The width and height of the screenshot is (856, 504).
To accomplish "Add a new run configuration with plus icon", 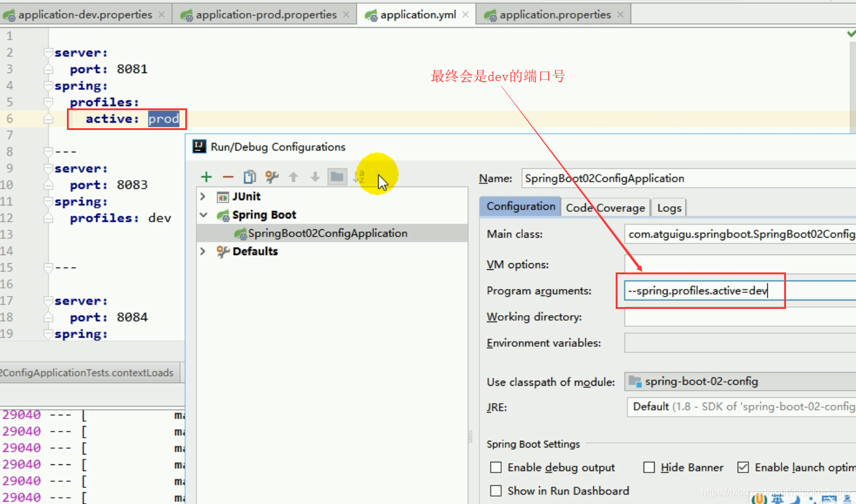I will point(206,177).
